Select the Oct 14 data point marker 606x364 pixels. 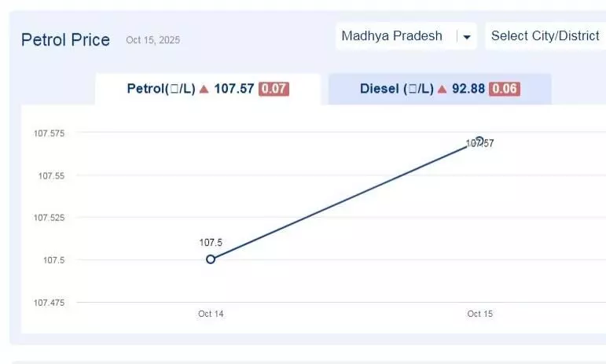(211, 259)
